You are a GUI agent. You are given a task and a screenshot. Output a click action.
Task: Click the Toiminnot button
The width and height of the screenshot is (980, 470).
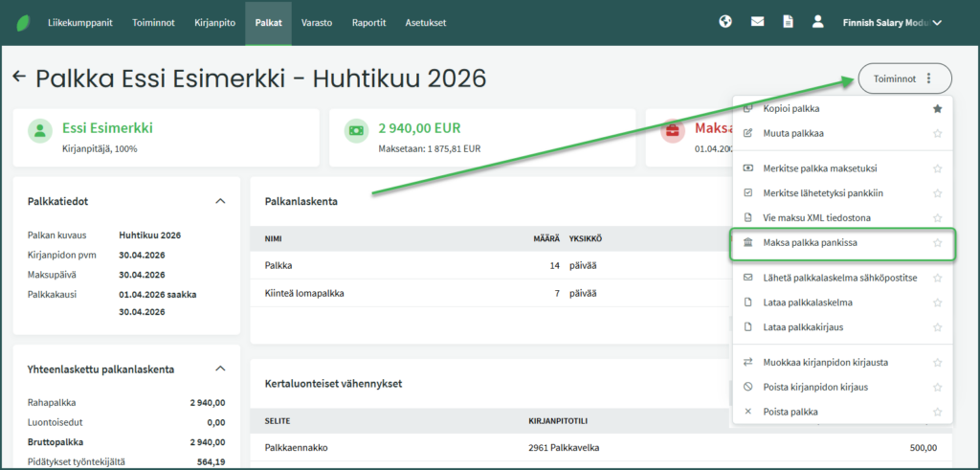904,78
